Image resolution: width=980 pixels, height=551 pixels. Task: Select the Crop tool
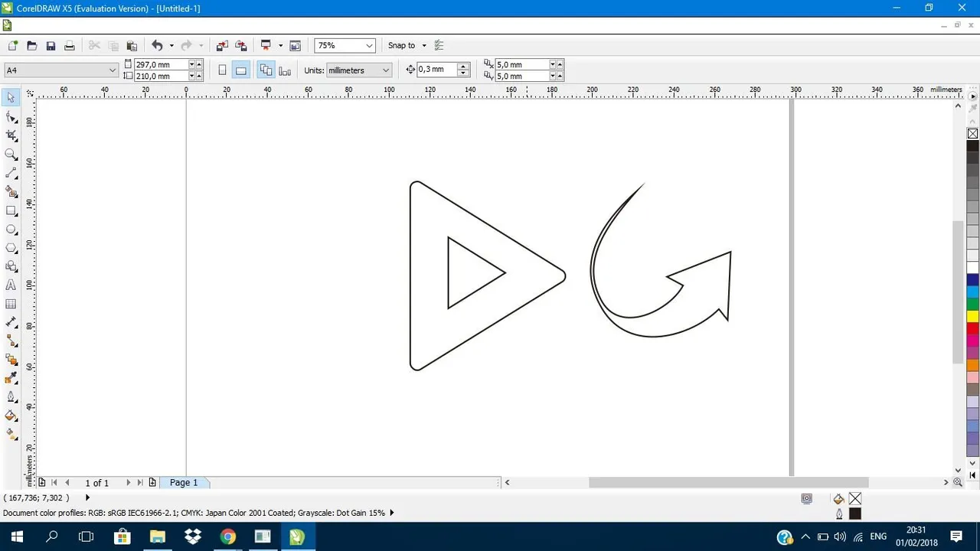point(11,135)
